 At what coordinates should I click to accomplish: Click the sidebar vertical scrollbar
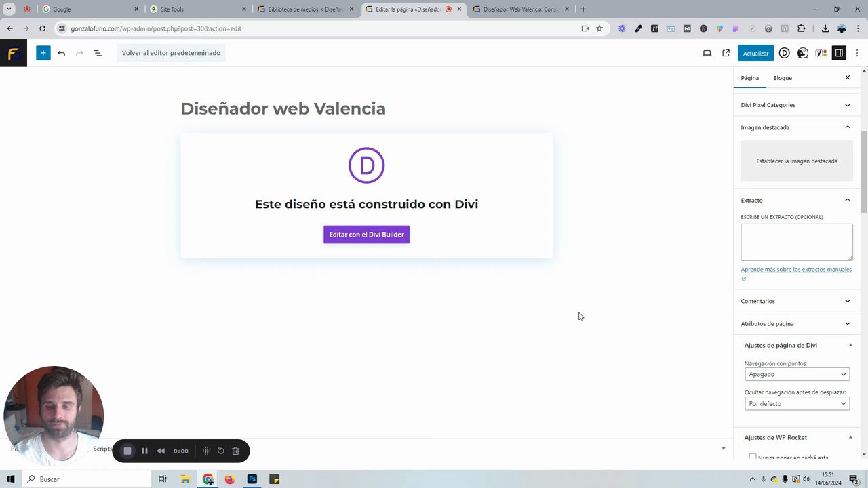click(864, 171)
